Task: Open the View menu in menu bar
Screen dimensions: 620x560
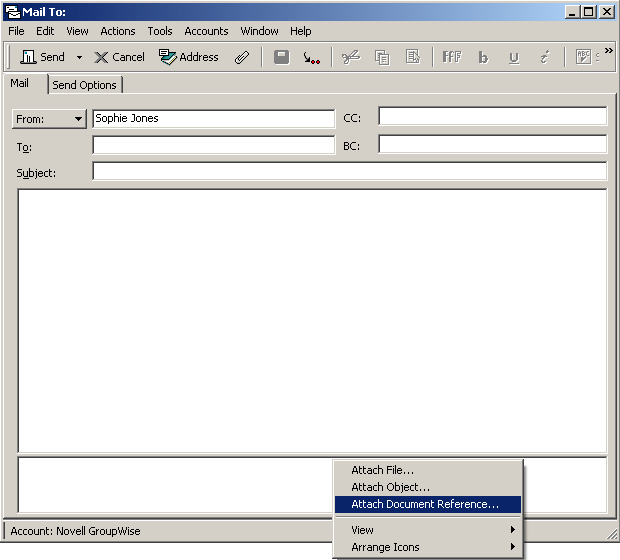Action: click(78, 31)
